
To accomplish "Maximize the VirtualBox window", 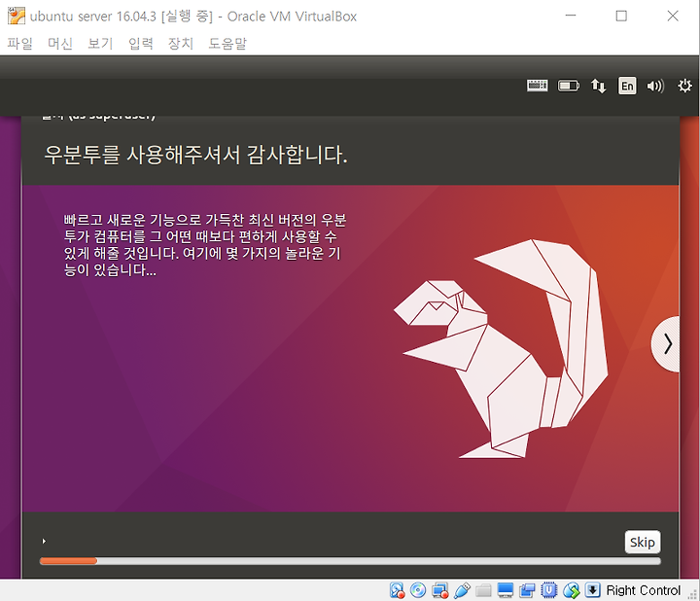I will click(621, 17).
